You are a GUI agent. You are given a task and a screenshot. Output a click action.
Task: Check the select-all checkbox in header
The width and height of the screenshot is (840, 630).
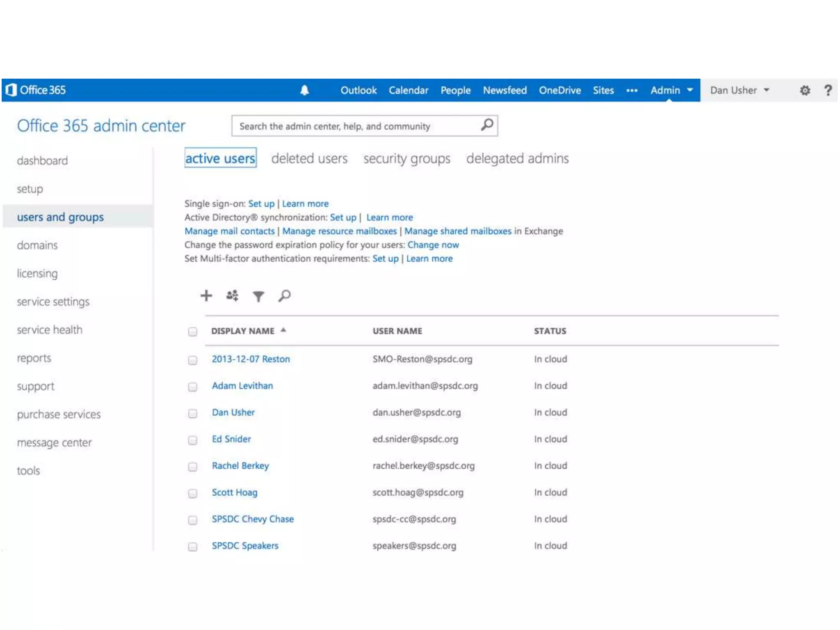pyautogui.click(x=192, y=331)
